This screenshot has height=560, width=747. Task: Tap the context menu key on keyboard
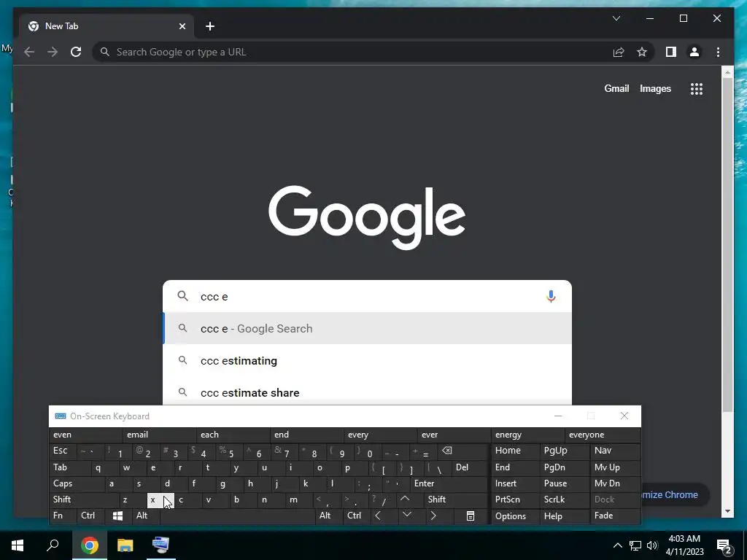click(x=471, y=516)
